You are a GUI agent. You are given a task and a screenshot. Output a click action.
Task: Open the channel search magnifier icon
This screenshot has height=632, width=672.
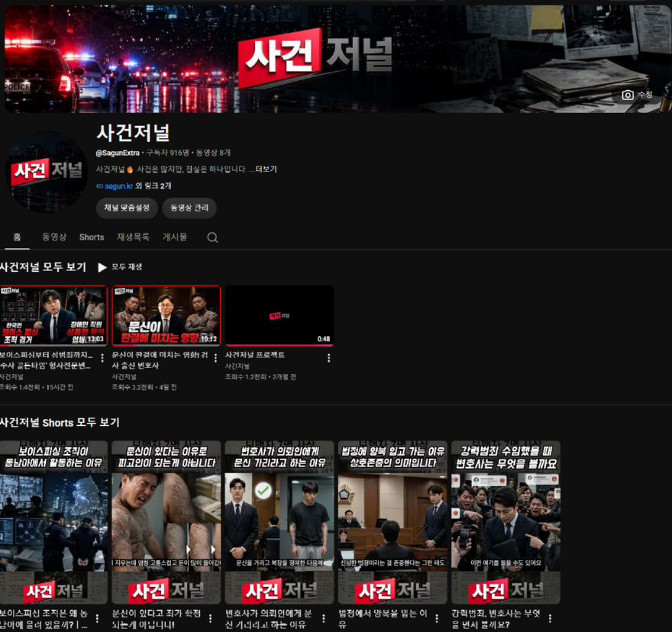coord(212,237)
